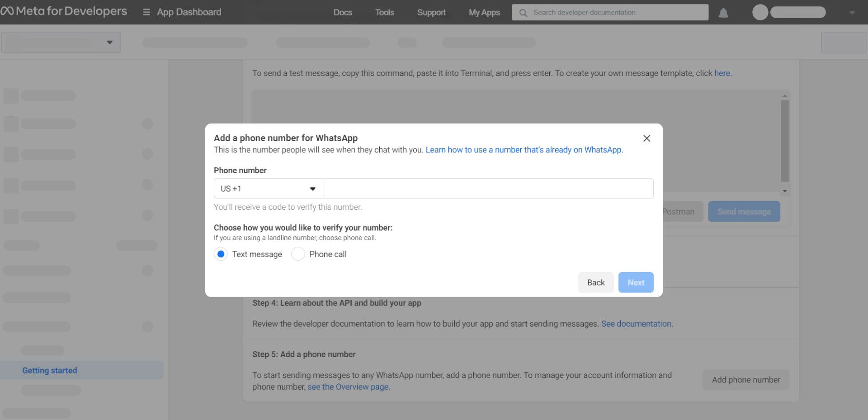Open the hamburger menu next to App Dashboard
Screen dimensions: 868x420
point(146,12)
